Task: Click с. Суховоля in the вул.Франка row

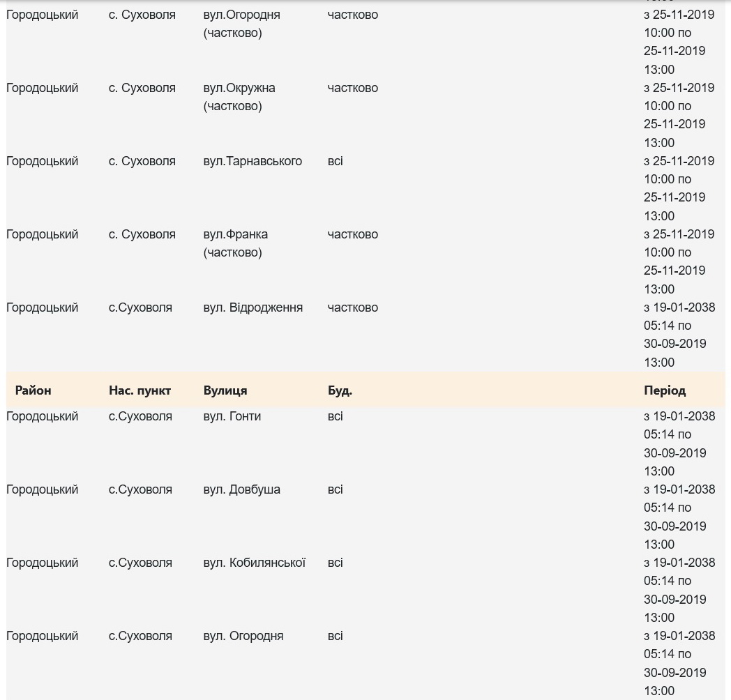Action: 142,234
